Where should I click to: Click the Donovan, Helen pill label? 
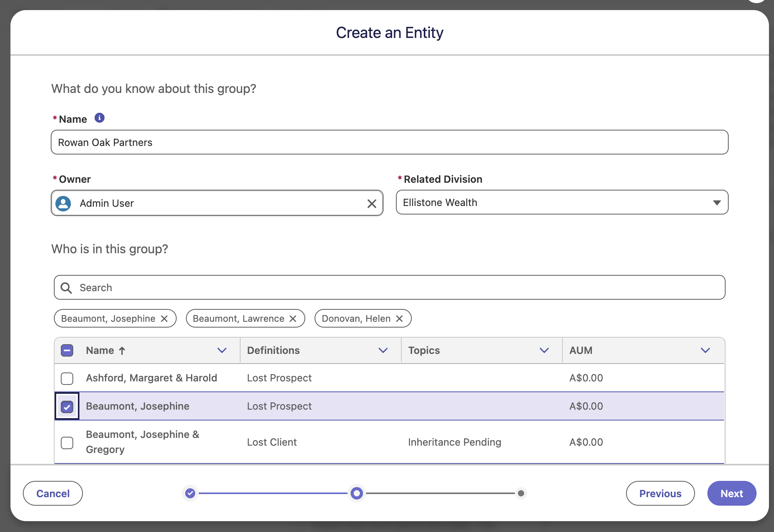(x=356, y=318)
